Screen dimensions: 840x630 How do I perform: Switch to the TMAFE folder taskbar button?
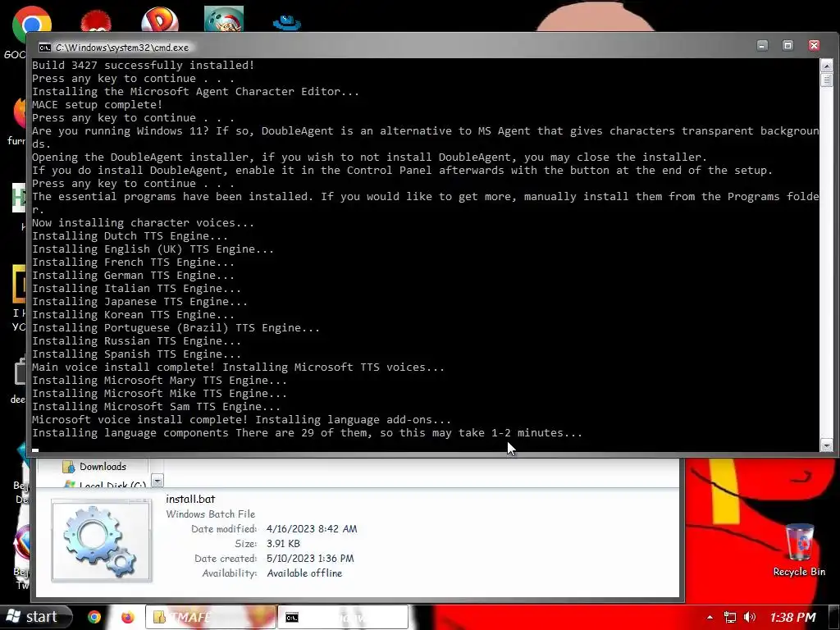click(x=211, y=618)
